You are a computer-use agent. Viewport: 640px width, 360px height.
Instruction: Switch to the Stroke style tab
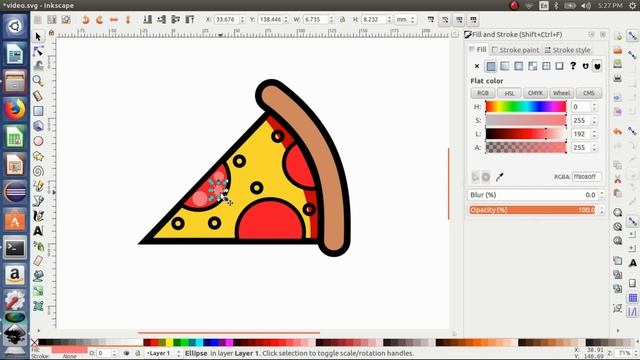pyautogui.click(x=568, y=50)
